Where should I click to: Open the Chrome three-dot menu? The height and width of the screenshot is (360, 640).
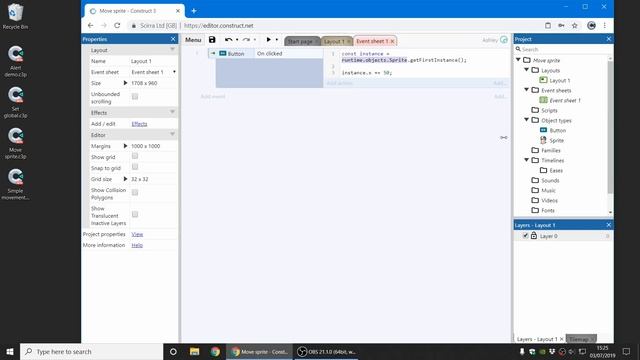tap(604, 25)
